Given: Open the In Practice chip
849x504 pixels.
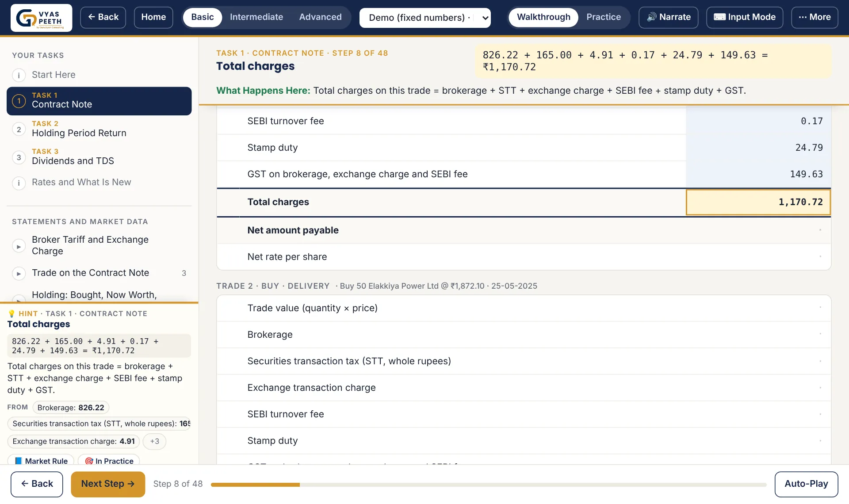Looking at the screenshot, I should click(x=109, y=461).
